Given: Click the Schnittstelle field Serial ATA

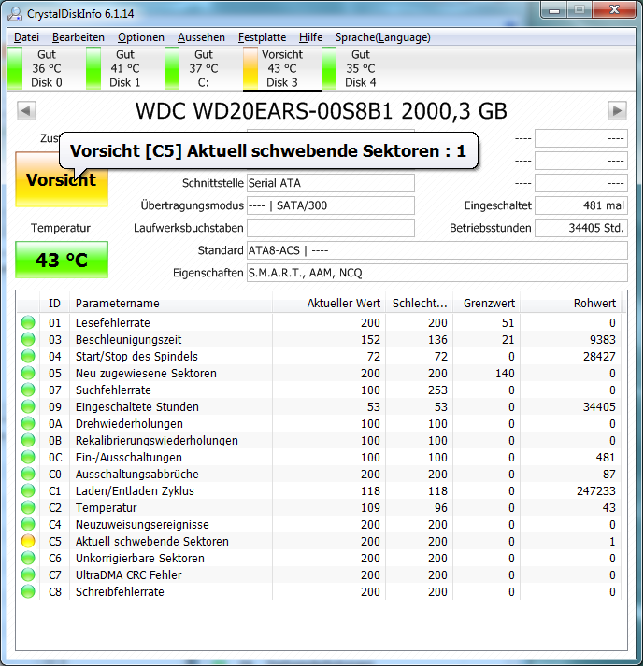Looking at the screenshot, I should [x=330, y=183].
